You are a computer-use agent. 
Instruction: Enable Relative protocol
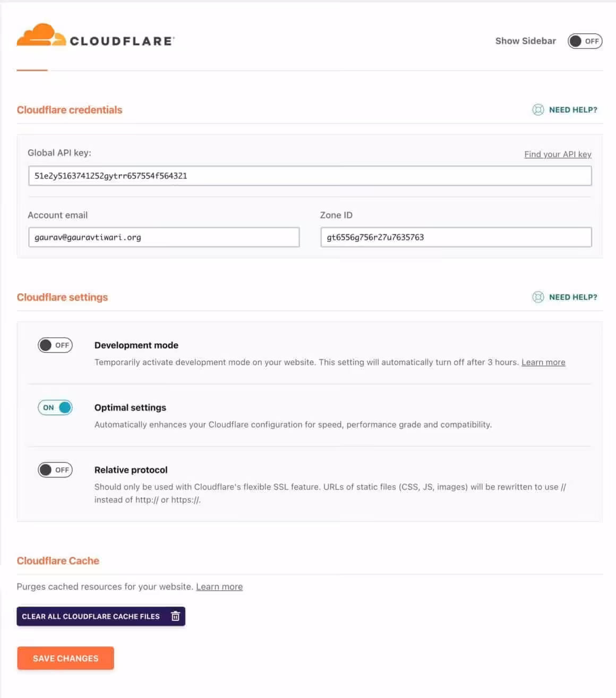tap(55, 470)
